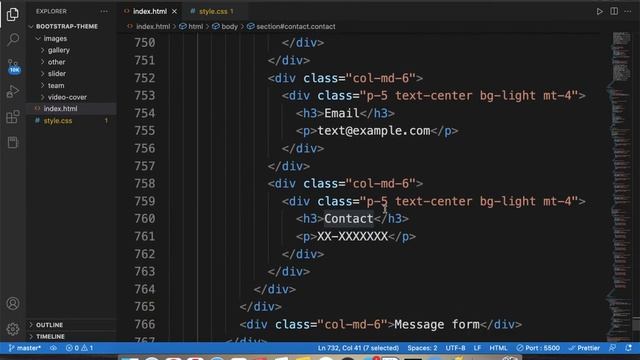Click Port : 5500 live server status item
640x360 pixels.
[538, 348]
